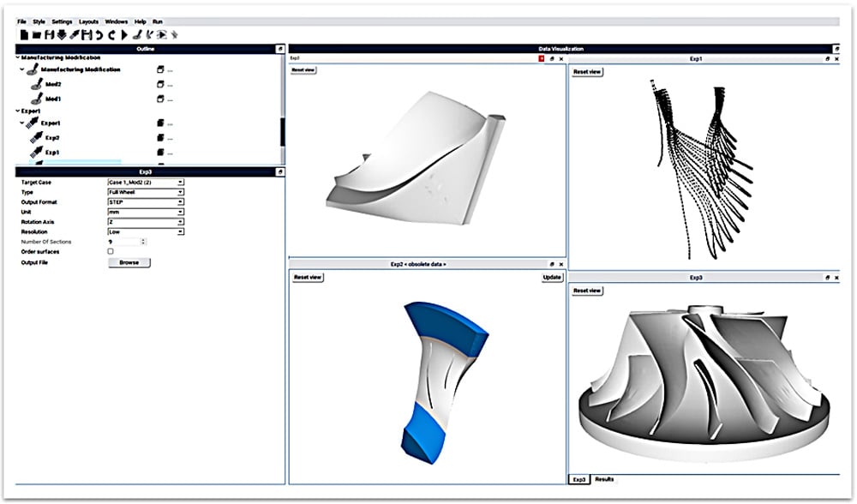Screen dimensions: 857x504
Task: Click the Open folder toolbar icon
Action: pyautogui.click(x=37, y=35)
